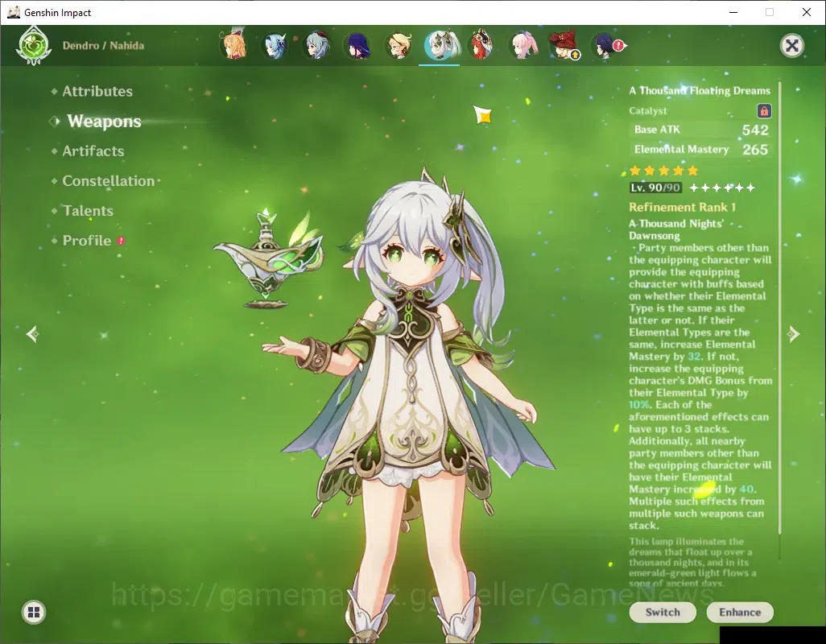
Task: Open the Weapons section
Action: pyautogui.click(x=104, y=121)
